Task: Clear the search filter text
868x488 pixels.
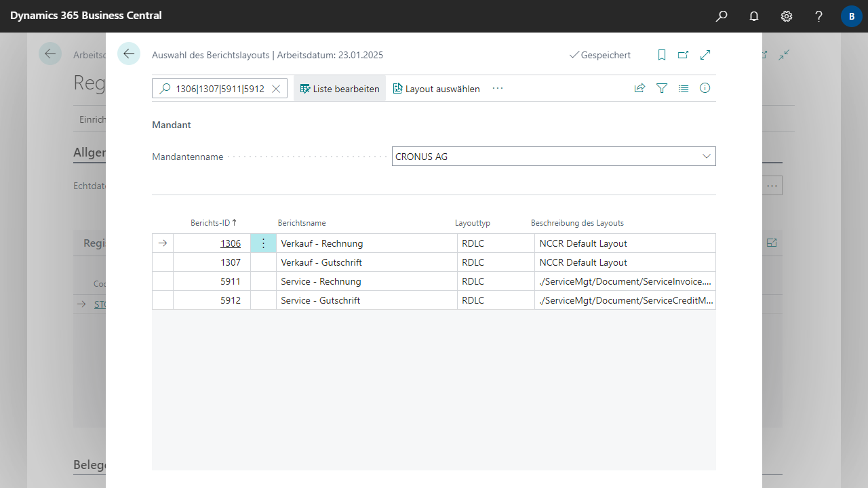Action: pos(276,89)
